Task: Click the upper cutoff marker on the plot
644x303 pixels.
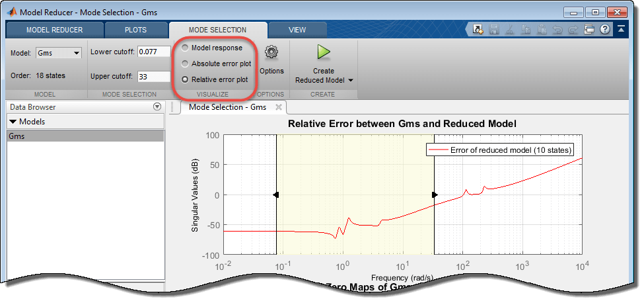Action: (435, 195)
